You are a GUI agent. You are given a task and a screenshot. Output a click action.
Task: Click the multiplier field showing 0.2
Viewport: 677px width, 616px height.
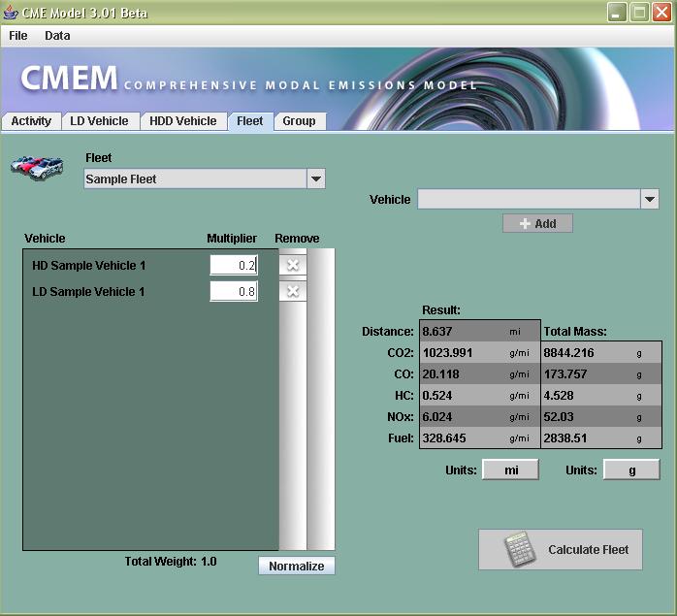pos(234,265)
